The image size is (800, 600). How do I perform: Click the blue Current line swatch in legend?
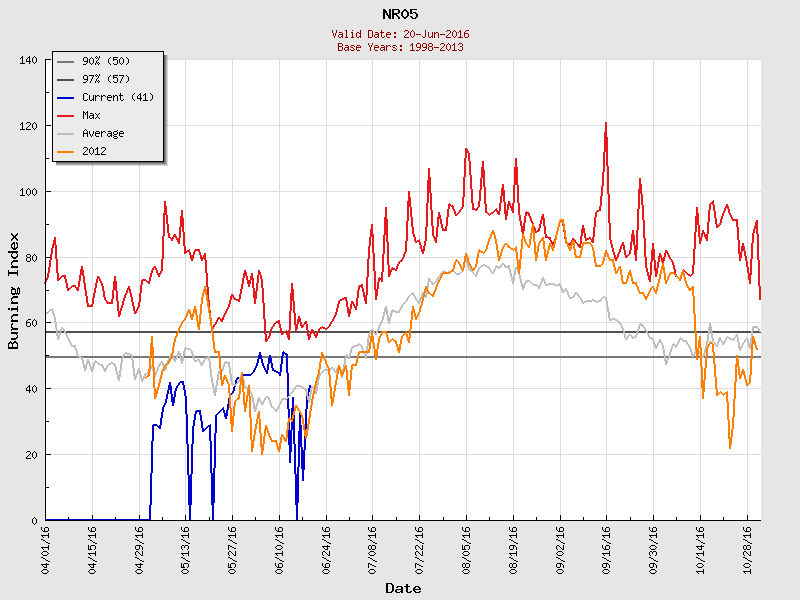tap(67, 97)
